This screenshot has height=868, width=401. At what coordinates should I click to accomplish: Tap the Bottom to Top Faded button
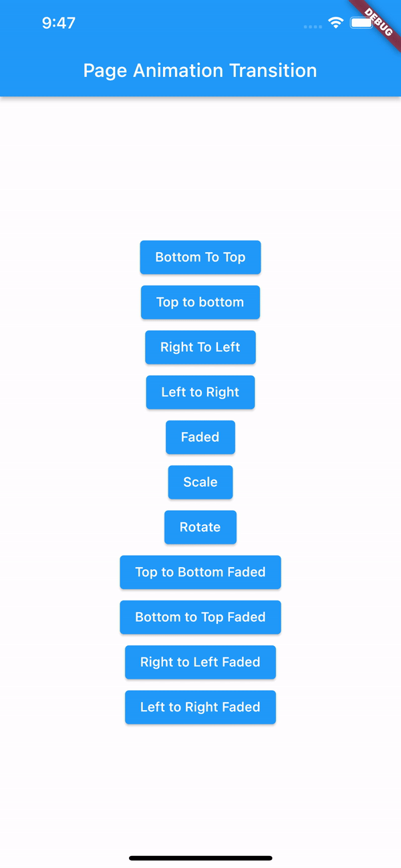pos(200,617)
